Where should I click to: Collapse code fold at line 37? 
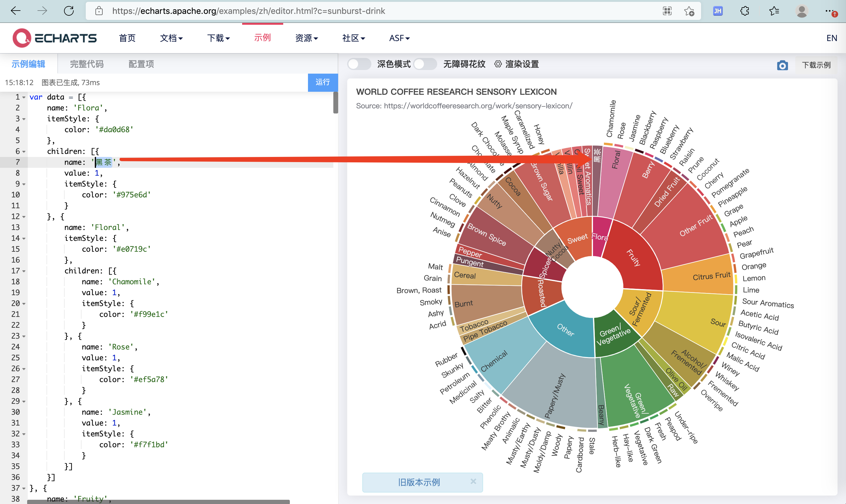pyautogui.click(x=24, y=488)
